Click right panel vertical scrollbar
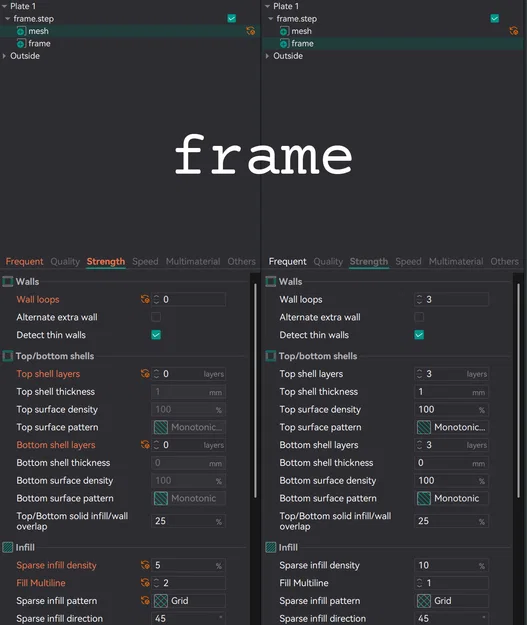Screen dimensions: 527x625 [518, 390]
